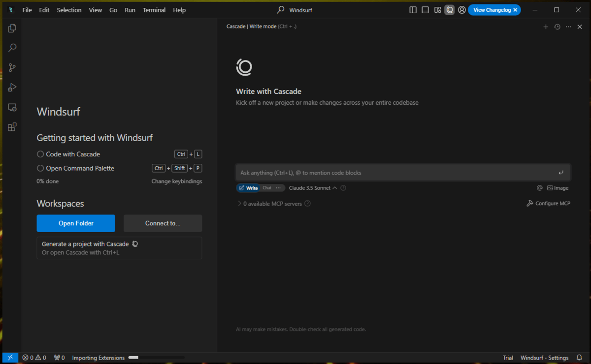Open the Terminal menu
591x364 pixels.
tap(154, 10)
